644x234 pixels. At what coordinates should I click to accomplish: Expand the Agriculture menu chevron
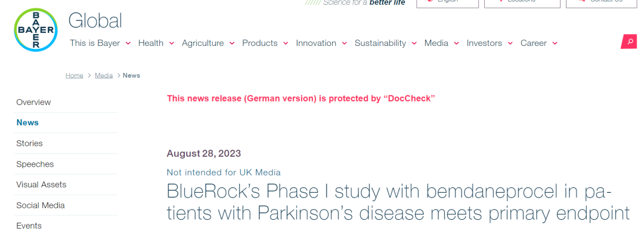coord(231,43)
